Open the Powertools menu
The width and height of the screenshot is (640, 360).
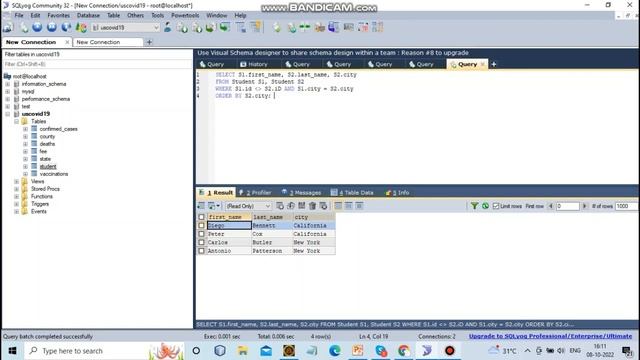(185, 15)
